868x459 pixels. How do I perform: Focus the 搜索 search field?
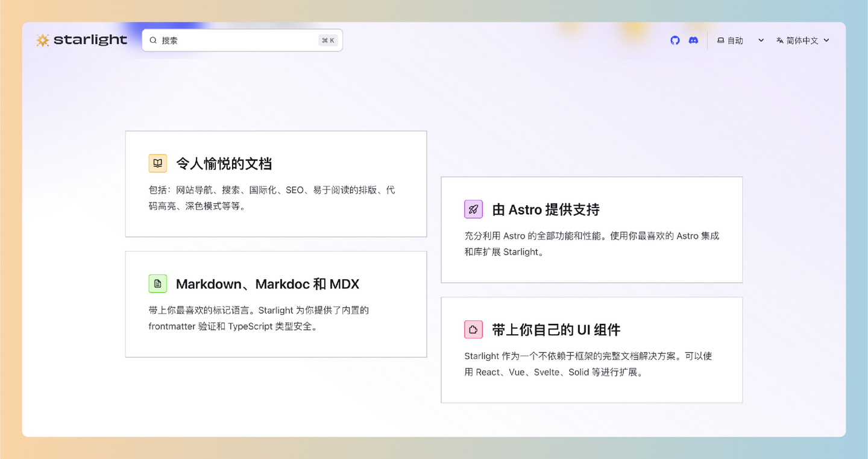[242, 40]
